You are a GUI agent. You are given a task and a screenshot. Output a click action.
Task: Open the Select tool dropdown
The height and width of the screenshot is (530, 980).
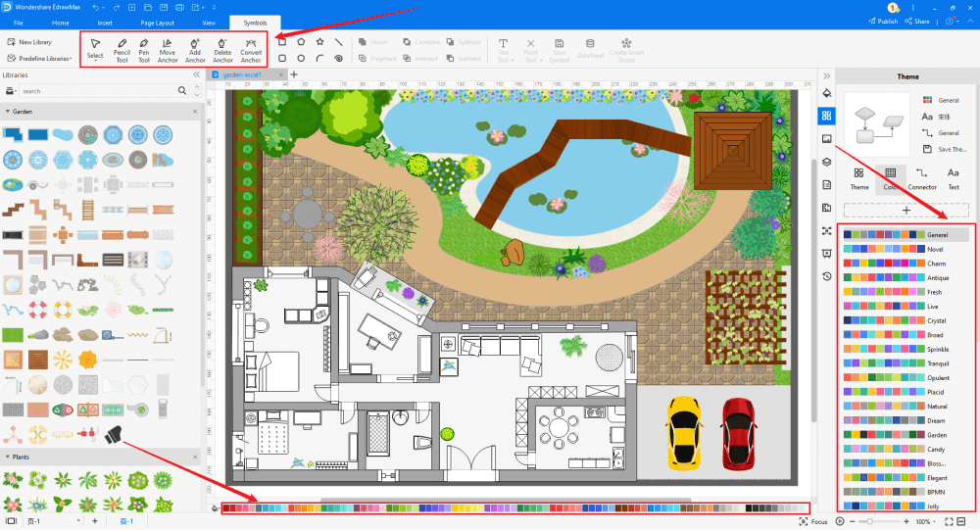click(95, 61)
